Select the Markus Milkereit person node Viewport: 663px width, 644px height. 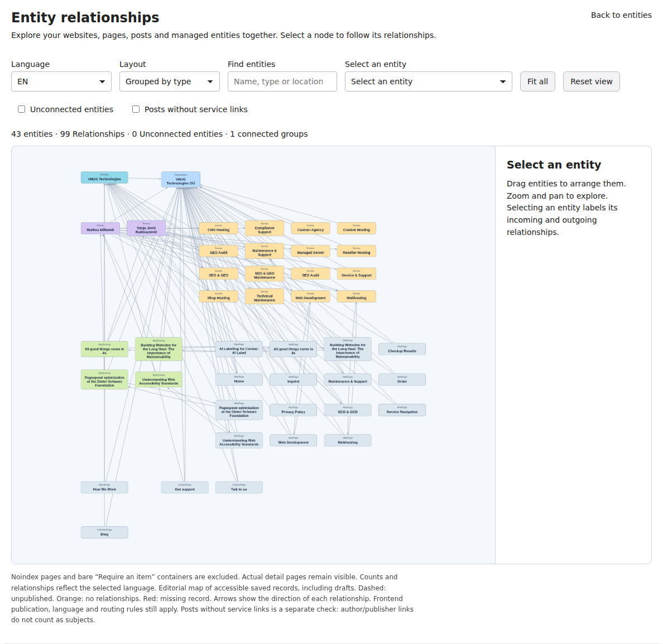(x=100, y=228)
